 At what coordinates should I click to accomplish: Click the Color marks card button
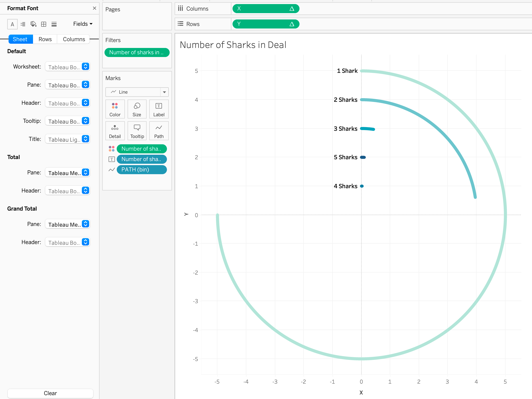pos(115,109)
